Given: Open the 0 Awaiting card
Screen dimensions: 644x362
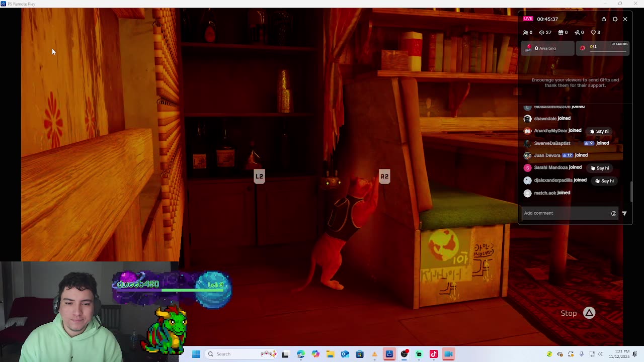Looking at the screenshot, I should coord(548,48).
